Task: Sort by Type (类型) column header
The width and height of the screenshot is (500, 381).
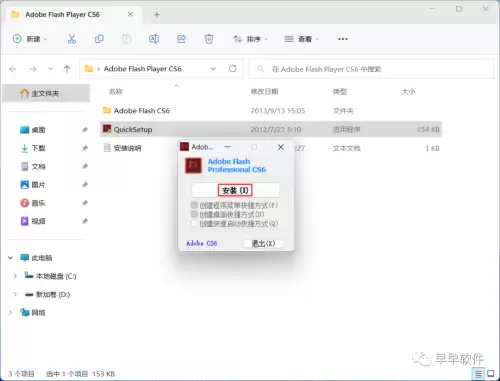Action: [x=340, y=92]
